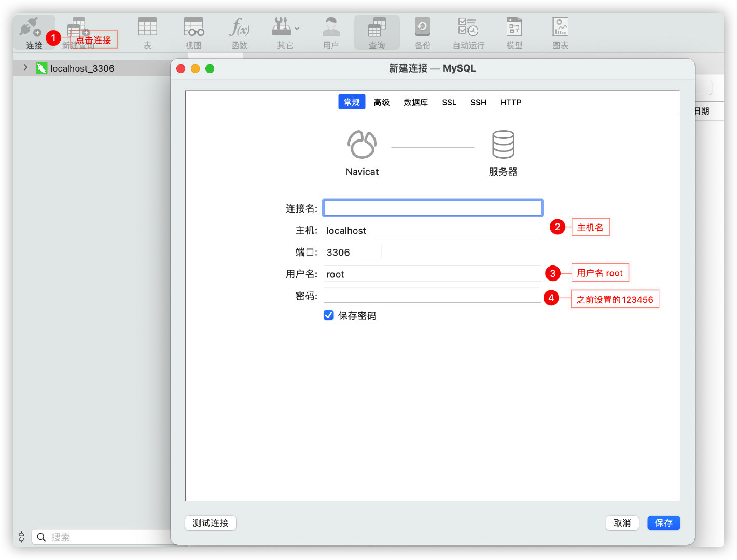Screen dimensions: 737x560
Task: Click the localhost_3306 connection icon
Action: [41, 68]
